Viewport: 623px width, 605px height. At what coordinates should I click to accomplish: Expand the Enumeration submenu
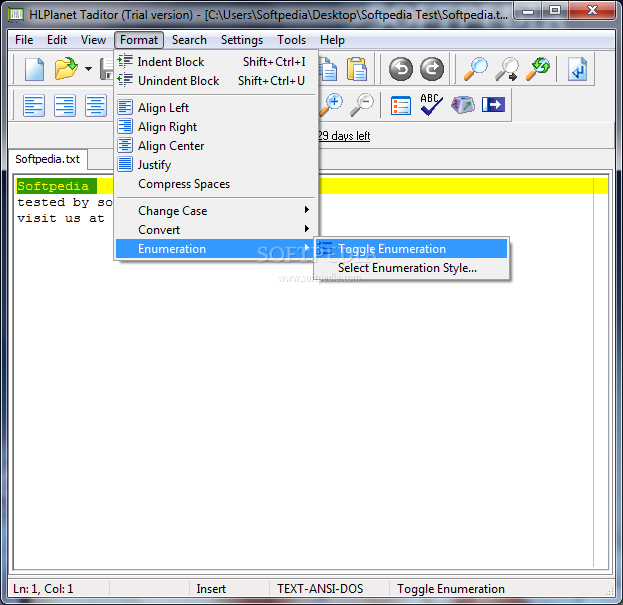point(217,249)
